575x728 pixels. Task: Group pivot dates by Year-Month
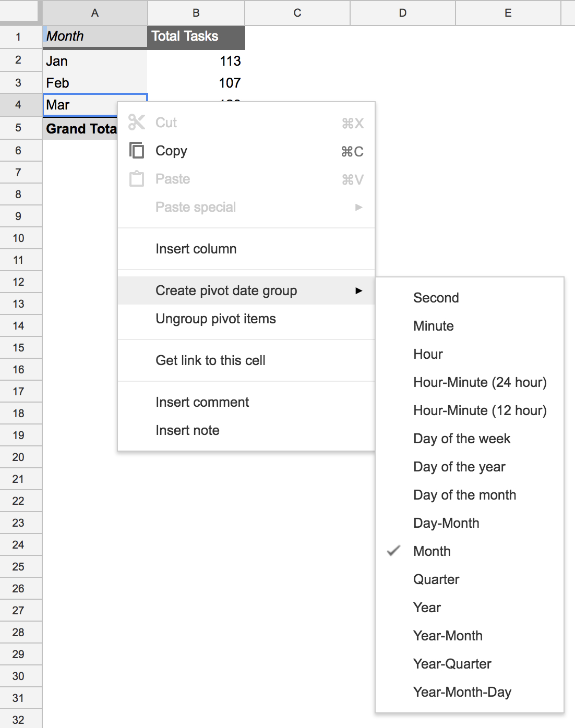tap(448, 636)
